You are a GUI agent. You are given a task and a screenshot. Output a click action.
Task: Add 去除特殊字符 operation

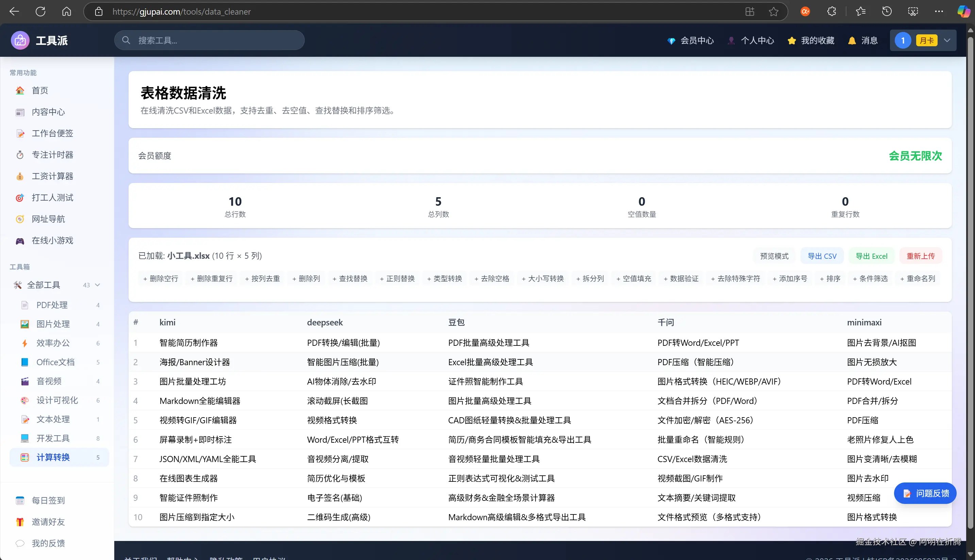point(736,278)
